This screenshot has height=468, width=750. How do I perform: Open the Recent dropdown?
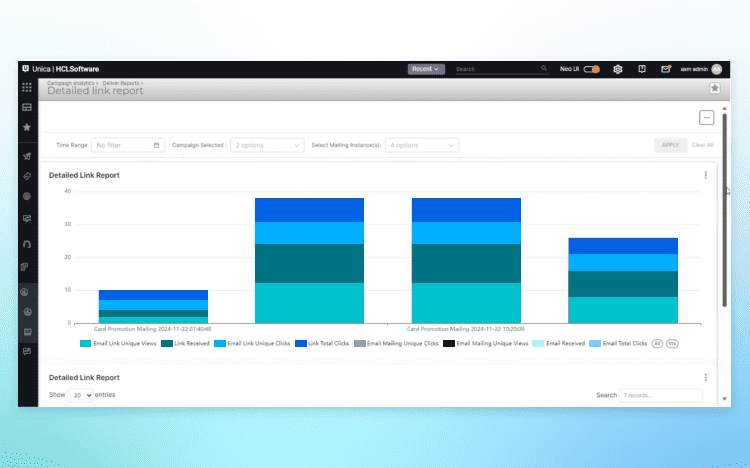(x=426, y=69)
